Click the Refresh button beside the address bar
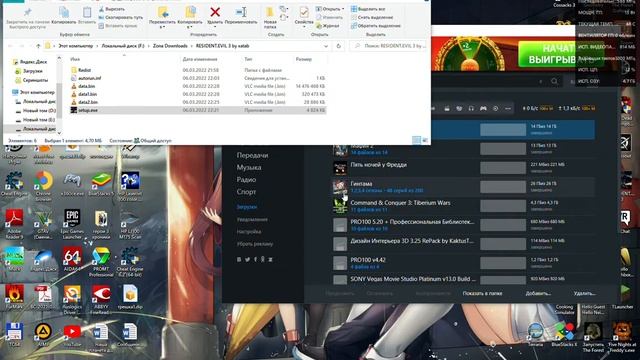This screenshot has height=360, width=640. tap(338, 46)
